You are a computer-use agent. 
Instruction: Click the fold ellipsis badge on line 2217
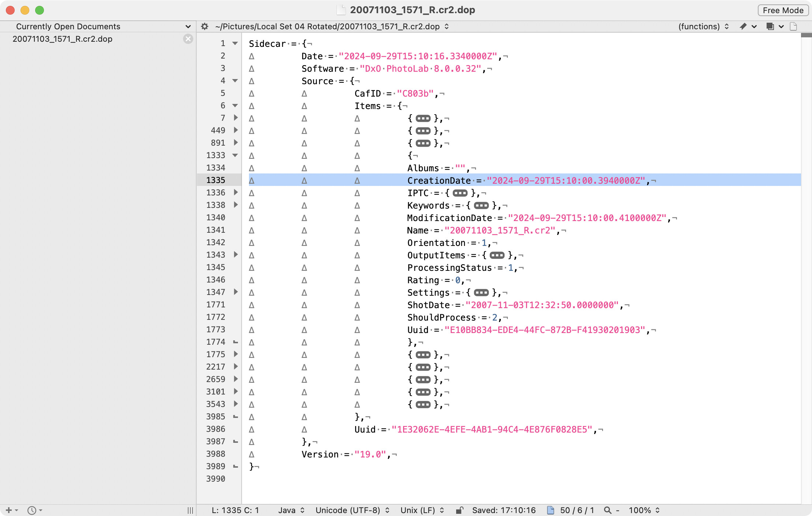423,367
